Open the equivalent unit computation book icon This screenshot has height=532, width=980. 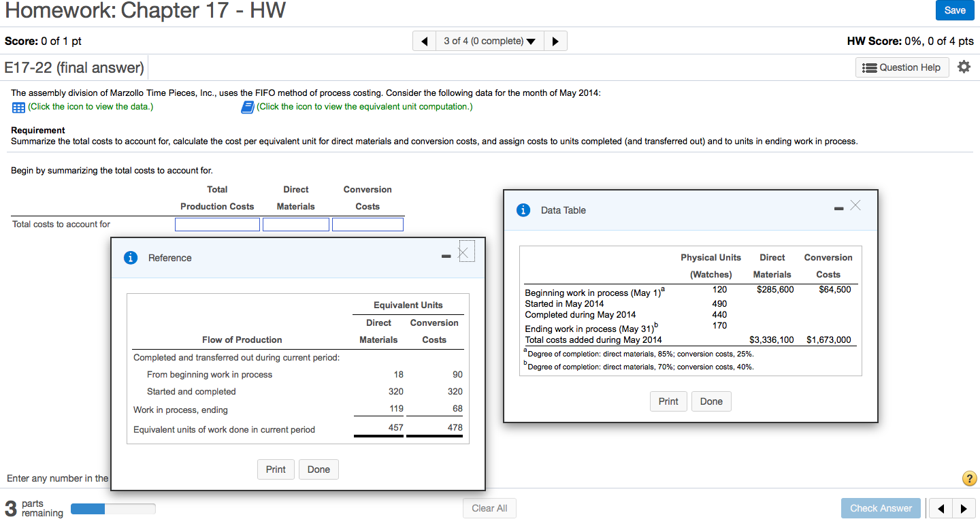click(248, 107)
